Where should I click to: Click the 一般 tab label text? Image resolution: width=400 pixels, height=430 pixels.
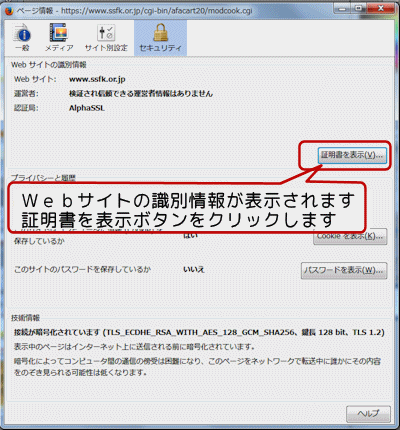[22, 48]
